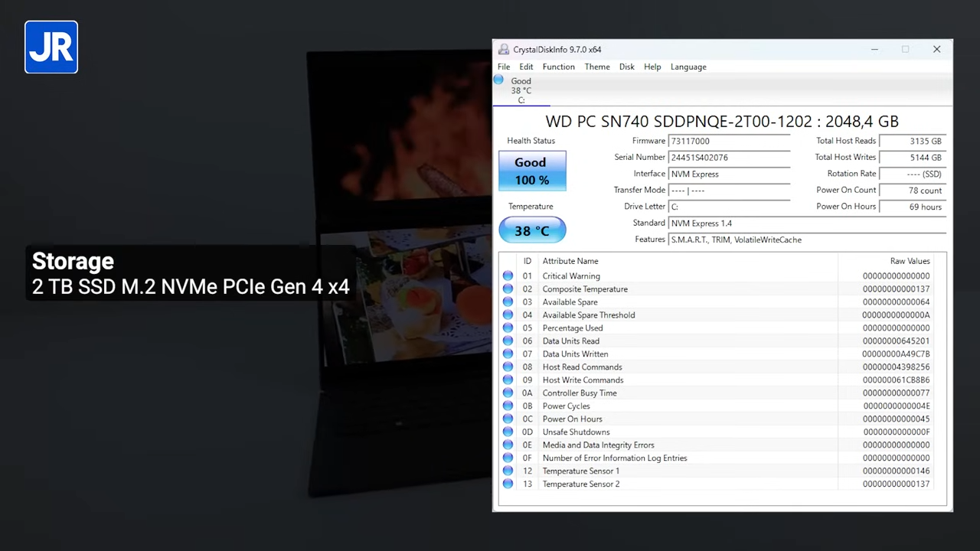Open the File menu
The width and height of the screenshot is (980, 551).
(504, 67)
